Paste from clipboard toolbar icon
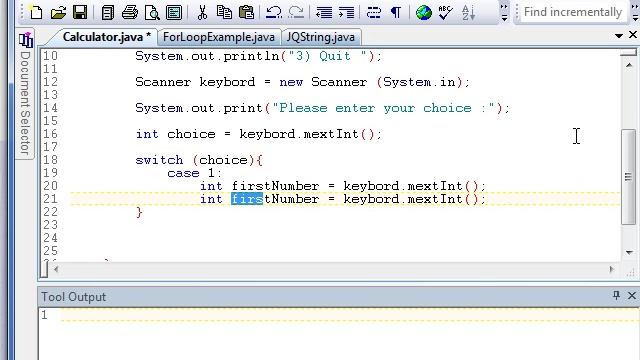This screenshot has height=360, width=640. 246,13
